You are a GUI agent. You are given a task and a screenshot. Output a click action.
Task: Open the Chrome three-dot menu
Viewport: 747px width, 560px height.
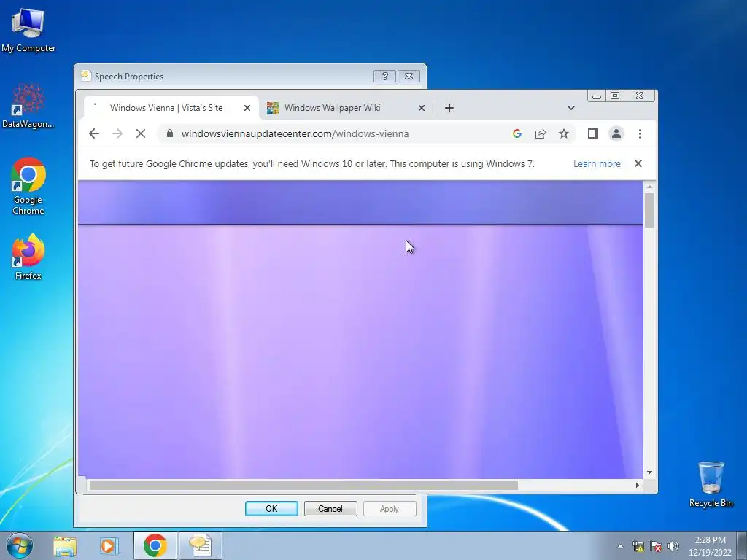[640, 134]
